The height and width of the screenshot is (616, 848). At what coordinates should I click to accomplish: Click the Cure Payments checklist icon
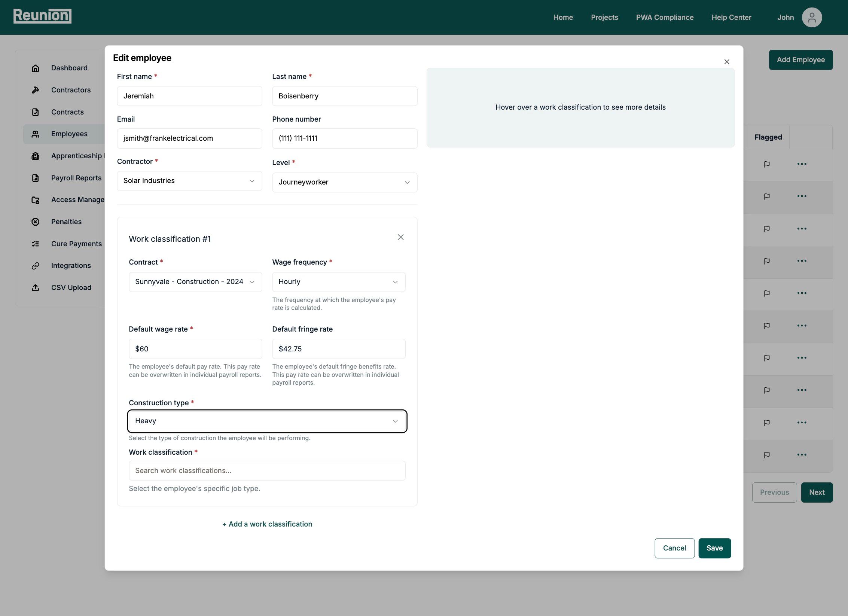tap(36, 244)
